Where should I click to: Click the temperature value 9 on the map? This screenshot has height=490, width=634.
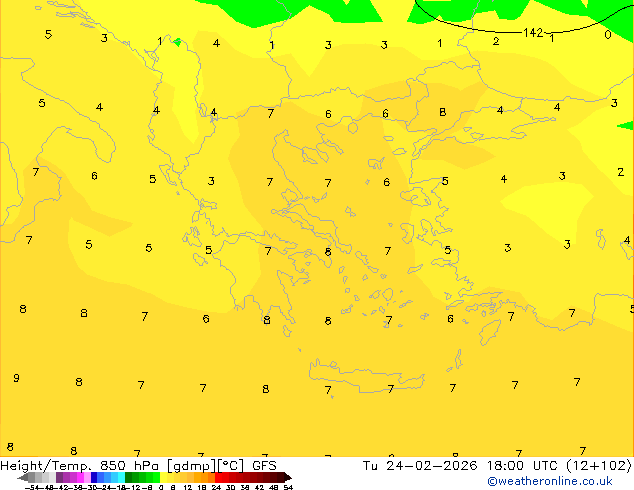[16, 378]
